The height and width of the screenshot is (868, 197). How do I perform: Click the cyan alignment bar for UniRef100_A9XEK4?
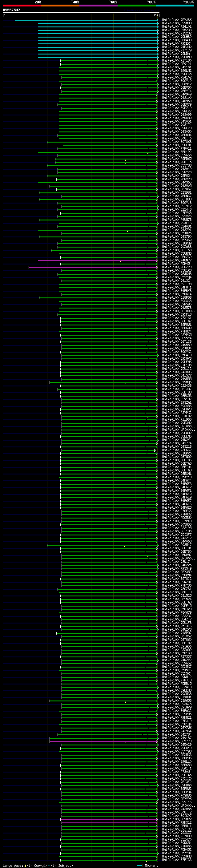click(98, 44)
